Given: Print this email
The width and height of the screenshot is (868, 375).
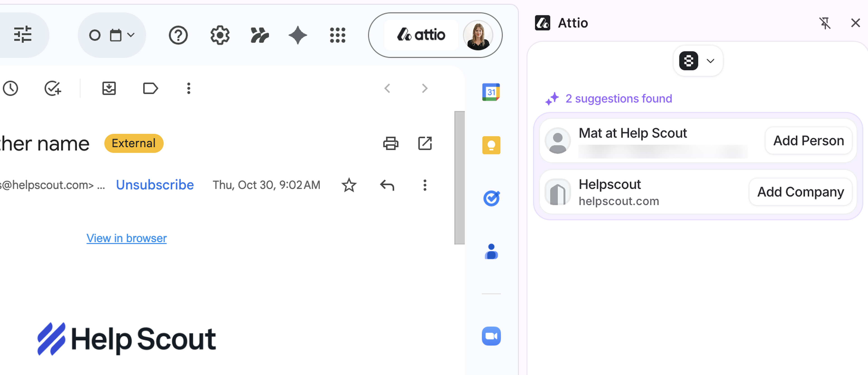Looking at the screenshot, I should [391, 143].
